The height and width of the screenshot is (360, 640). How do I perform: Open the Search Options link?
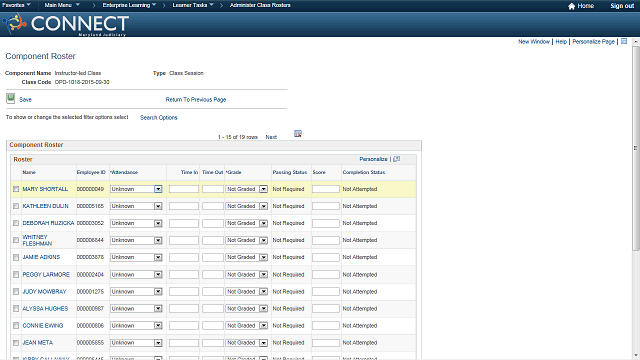coord(159,118)
